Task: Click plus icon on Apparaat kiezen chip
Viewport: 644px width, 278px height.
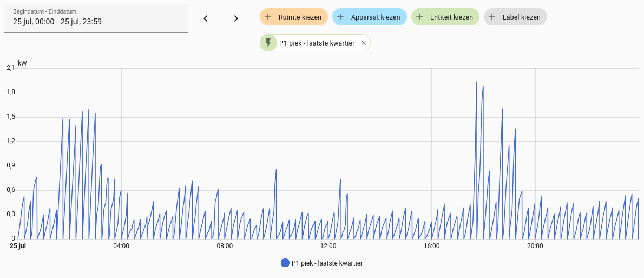Action: (x=340, y=17)
